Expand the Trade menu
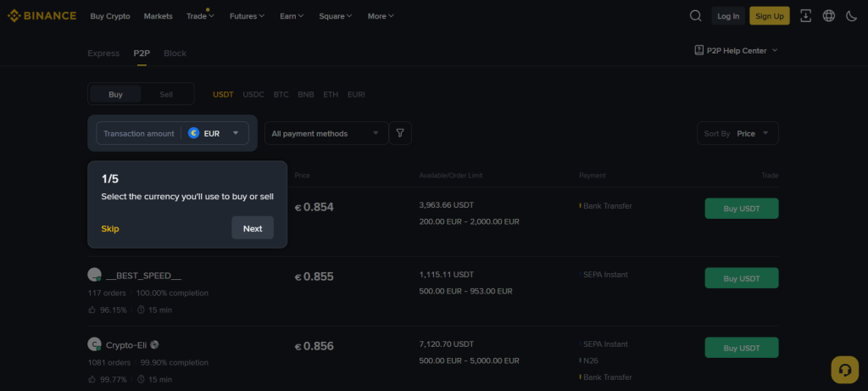868x391 pixels. (x=200, y=16)
